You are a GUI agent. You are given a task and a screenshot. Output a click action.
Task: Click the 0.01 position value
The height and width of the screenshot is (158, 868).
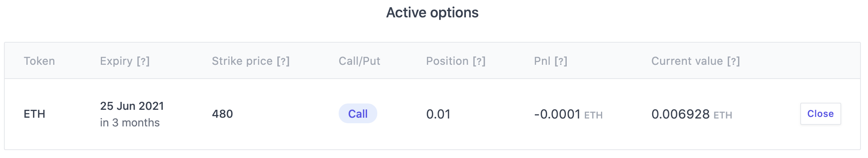coord(438,114)
